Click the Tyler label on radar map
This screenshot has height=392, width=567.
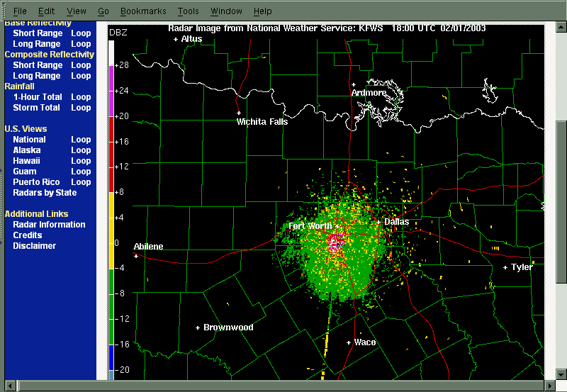point(522,267)
